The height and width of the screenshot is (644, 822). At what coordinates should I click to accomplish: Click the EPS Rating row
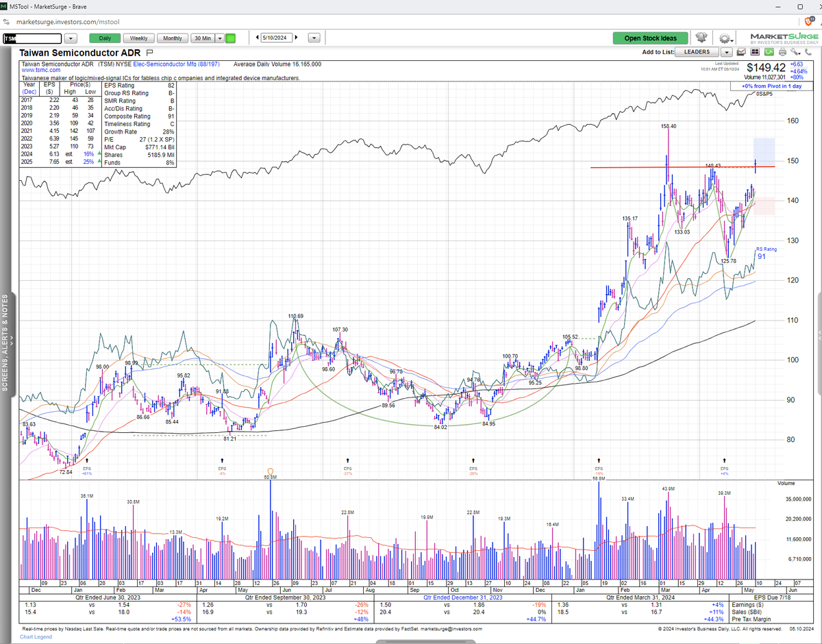click(x=139, y=86)
